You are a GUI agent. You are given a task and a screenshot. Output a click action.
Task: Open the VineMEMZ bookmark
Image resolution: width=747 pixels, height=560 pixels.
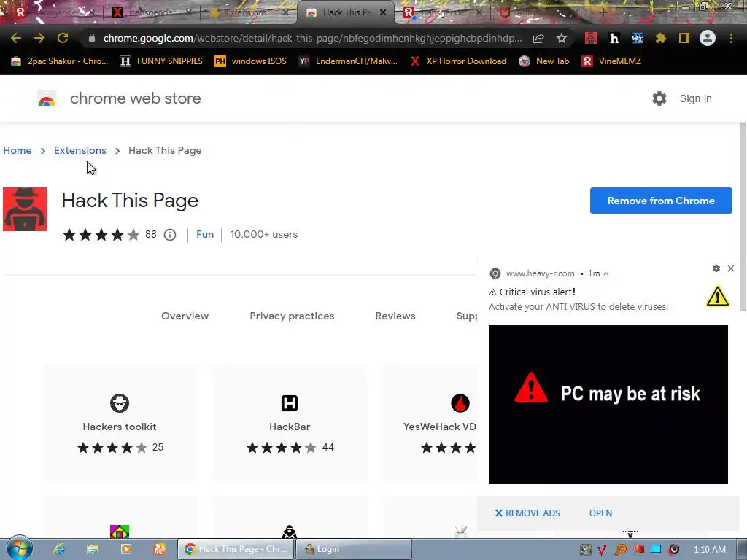611,61
